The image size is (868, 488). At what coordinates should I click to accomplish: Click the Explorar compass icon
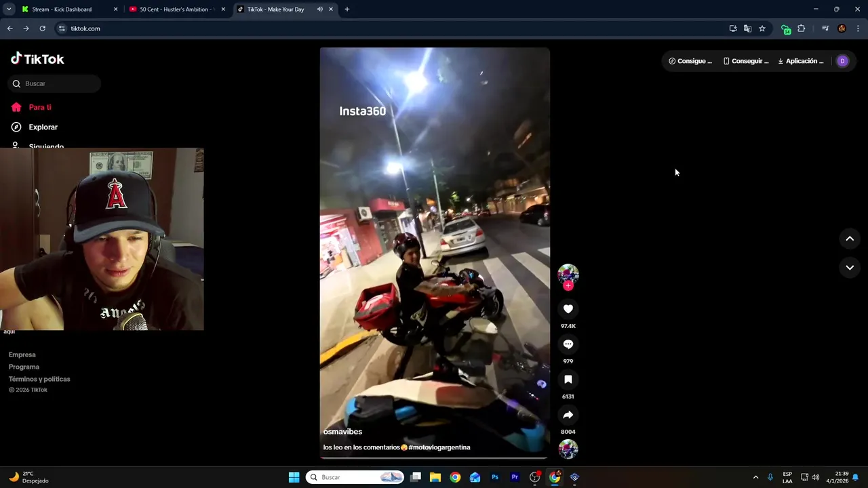tap(16, 127)
